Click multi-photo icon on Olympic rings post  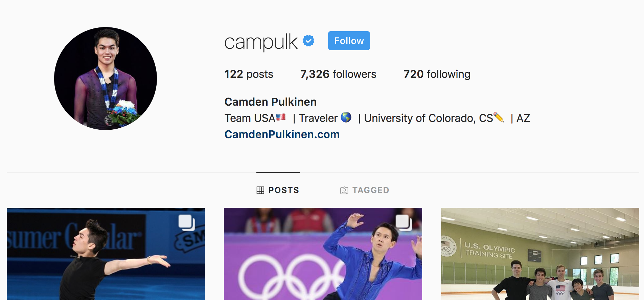pyautogui.click(x=404, y=223)
